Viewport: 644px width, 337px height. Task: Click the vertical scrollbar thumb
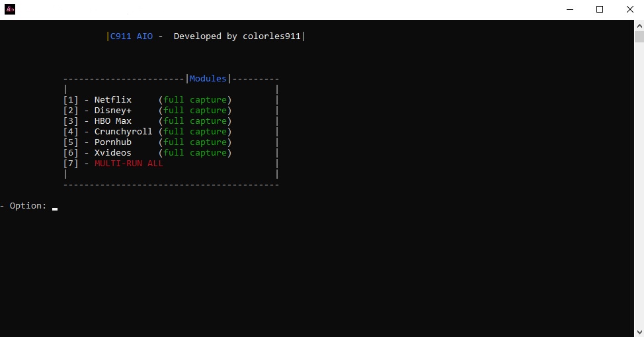639,36
